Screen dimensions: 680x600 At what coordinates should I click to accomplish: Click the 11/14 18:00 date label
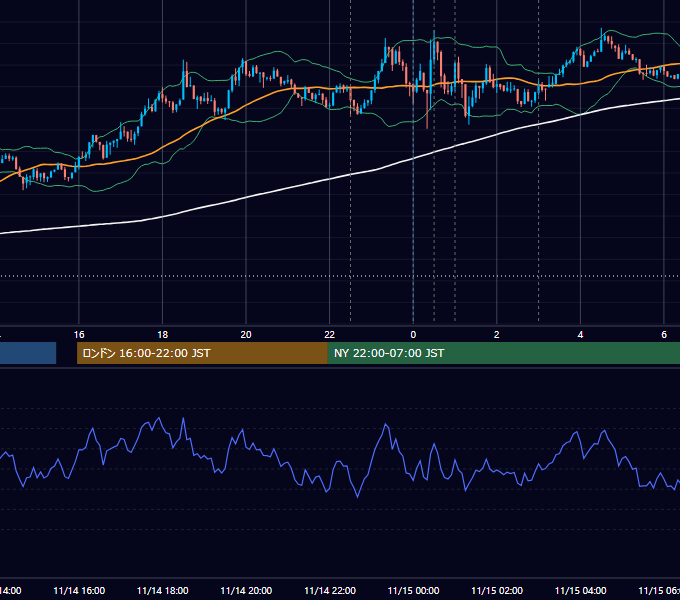[x=163, y=590]
